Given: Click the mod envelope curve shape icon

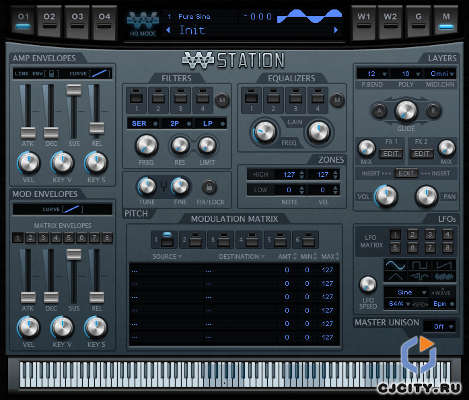Looking at the screenshot, I should [x=71, y=209].
